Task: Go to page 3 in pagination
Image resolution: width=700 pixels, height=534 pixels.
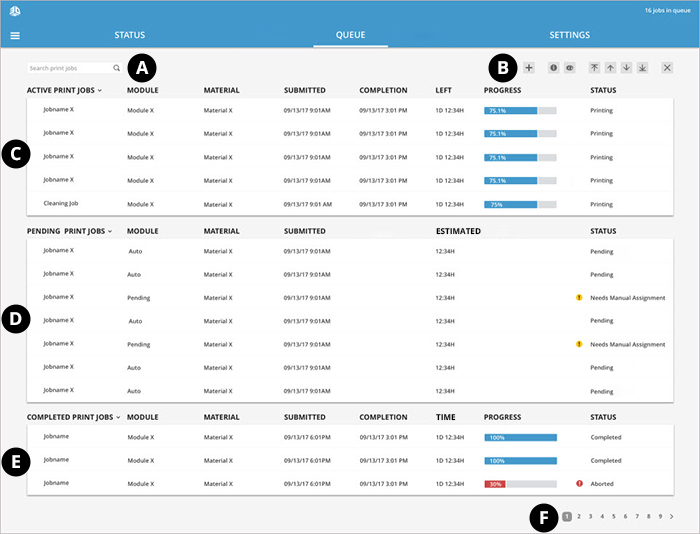Action: point(591,516)
